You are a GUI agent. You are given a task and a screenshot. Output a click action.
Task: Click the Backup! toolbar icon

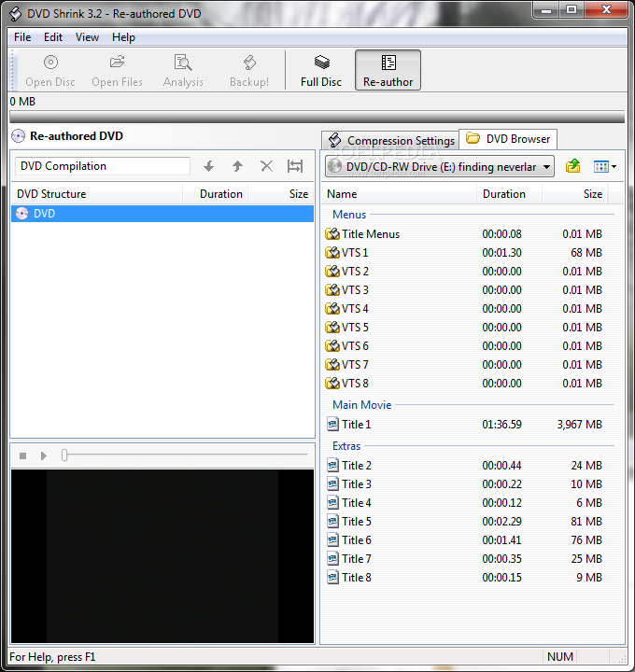pos(249,63)
